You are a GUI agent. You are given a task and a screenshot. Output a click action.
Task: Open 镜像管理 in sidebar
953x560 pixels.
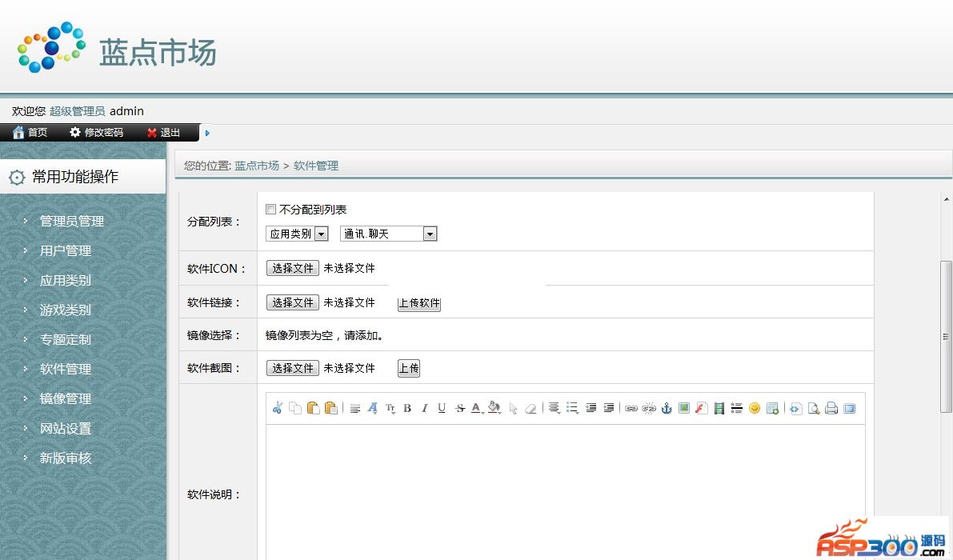pos(66,399)
